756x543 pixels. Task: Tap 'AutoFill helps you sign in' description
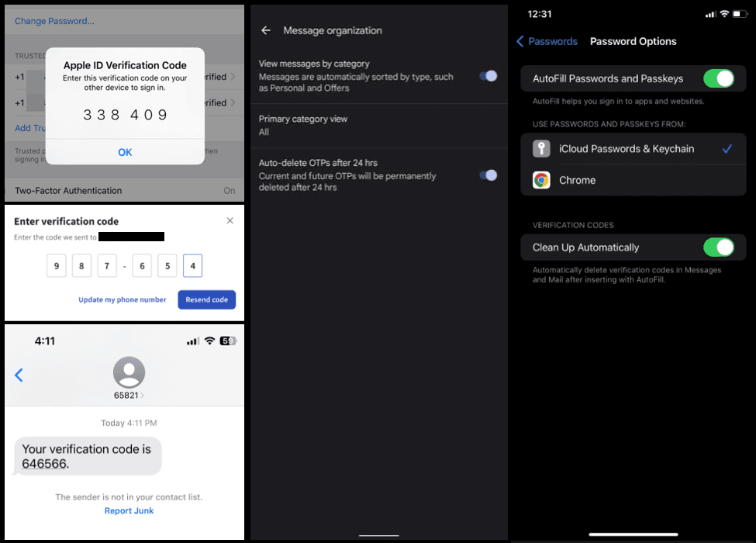pos(618,102)
